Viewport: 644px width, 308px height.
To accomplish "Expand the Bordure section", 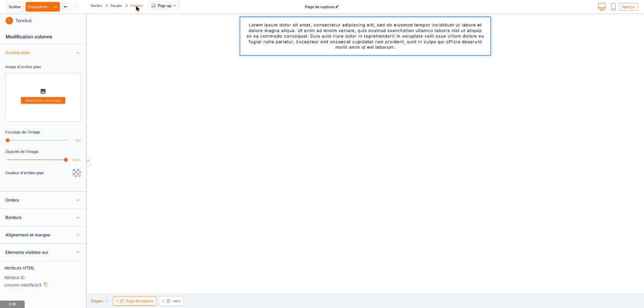I will pos(43,218).
